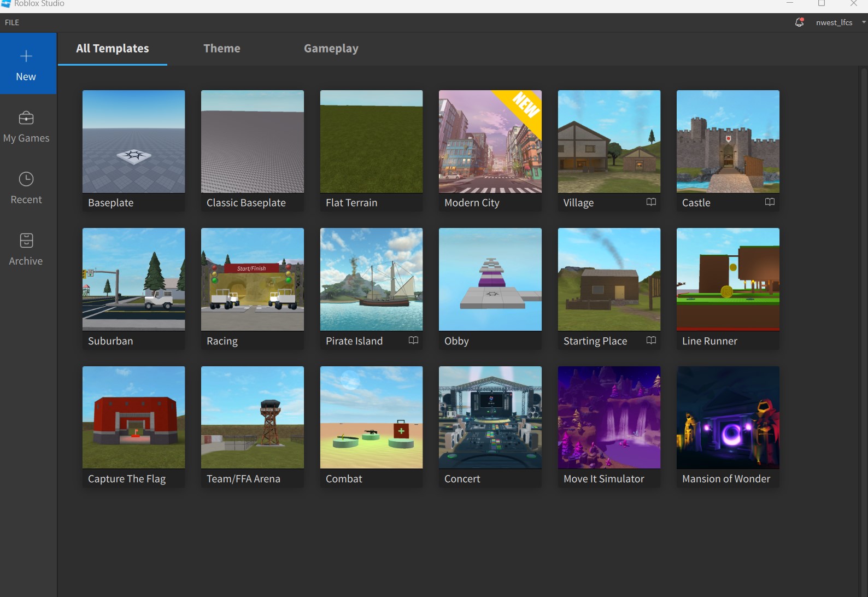Open the Archive box icon

click(x=26, y=241)
